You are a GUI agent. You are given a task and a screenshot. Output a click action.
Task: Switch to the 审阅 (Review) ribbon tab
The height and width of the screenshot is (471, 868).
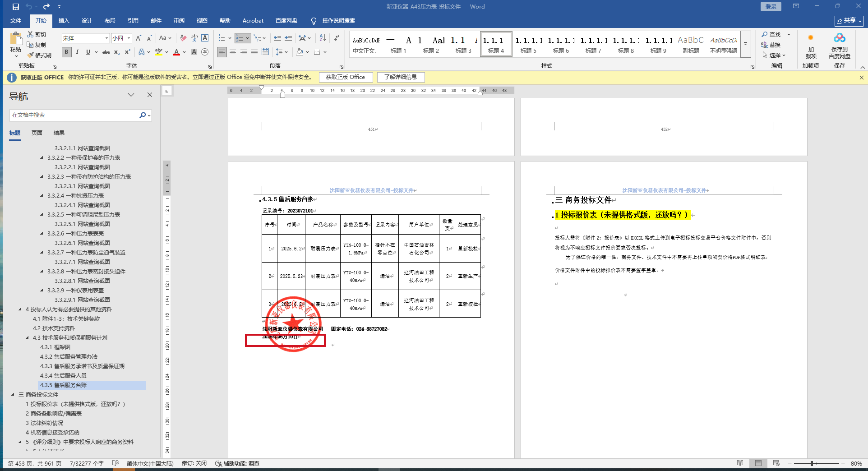point(179,21)
